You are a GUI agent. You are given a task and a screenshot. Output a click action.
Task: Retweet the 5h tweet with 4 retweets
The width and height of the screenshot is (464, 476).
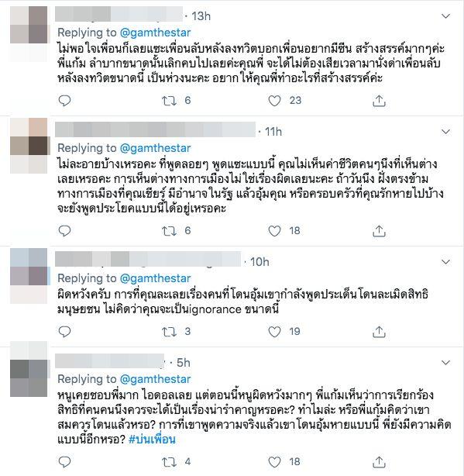pos(169,462)
